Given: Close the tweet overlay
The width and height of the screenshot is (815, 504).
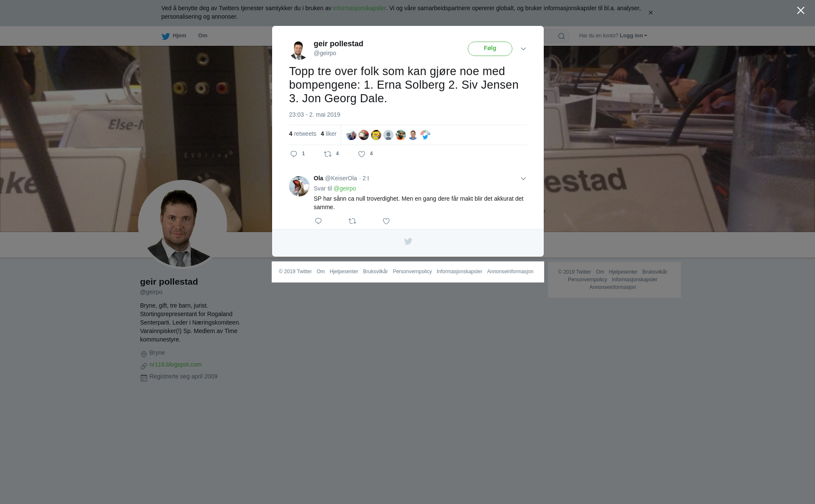Looking at the screenshot, I should [x=801, y=11].
